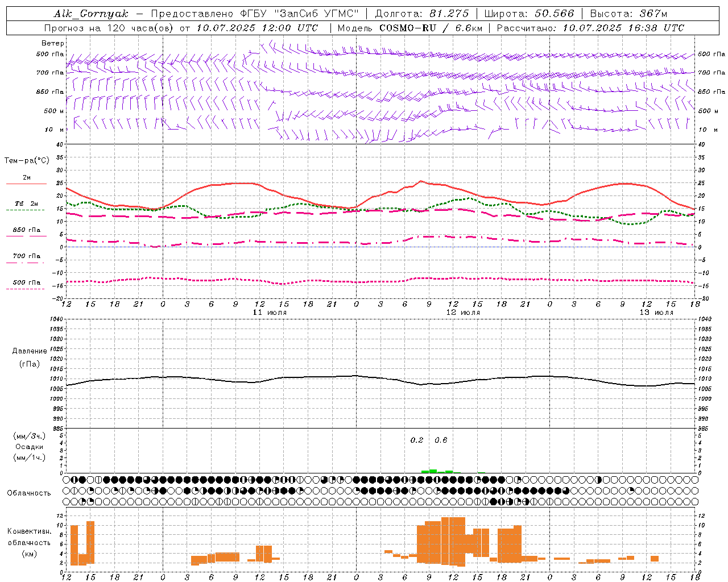Select the text 'Предоставлено ФГБУ "ЗапСиб УГМС"'
The height and width of the screenshot is (582, 728).
click(255, 14)
